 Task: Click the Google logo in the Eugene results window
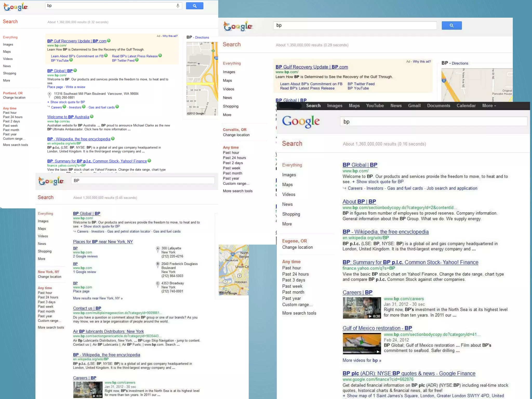[x=301, y=122]
